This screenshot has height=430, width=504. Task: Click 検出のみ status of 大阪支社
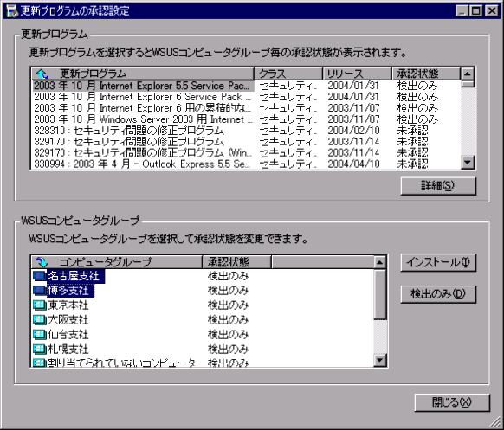(228, 319)
